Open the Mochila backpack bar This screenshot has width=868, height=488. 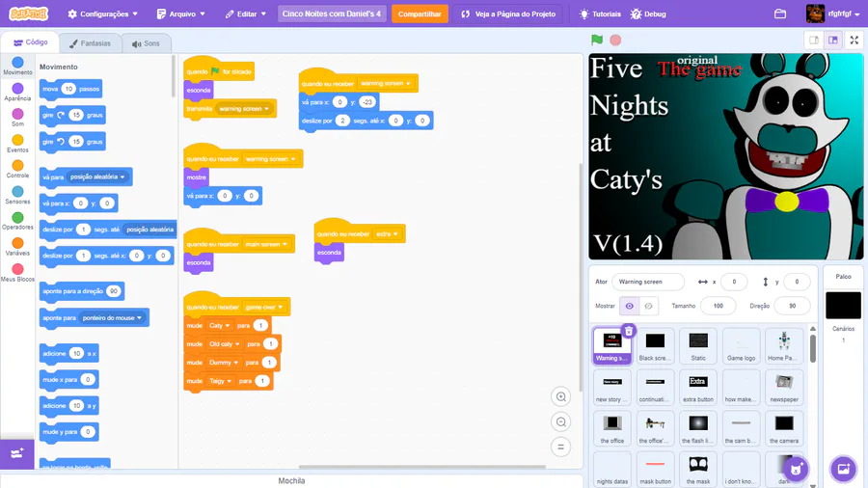pos(291,481)
